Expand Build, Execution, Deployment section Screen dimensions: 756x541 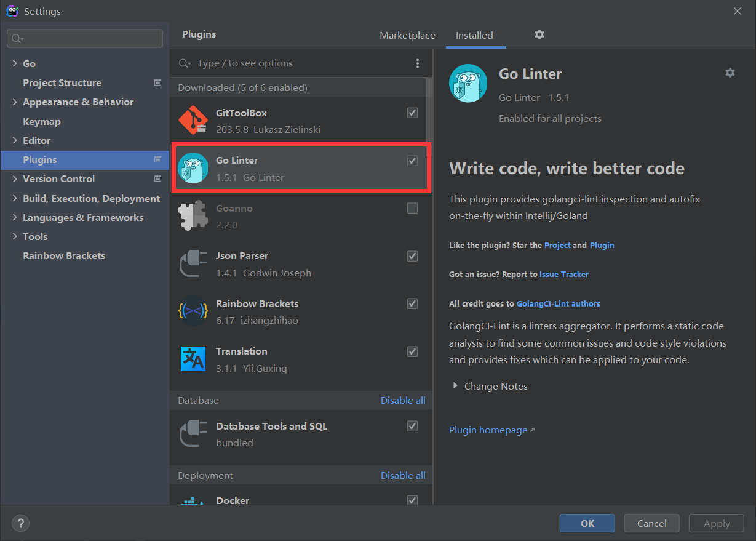[15, 198]
